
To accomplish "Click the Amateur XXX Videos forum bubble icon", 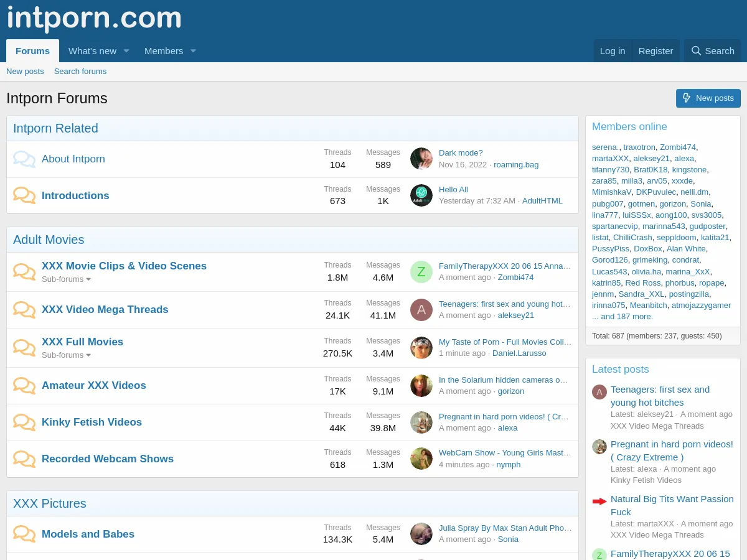I will pos(24,386).
